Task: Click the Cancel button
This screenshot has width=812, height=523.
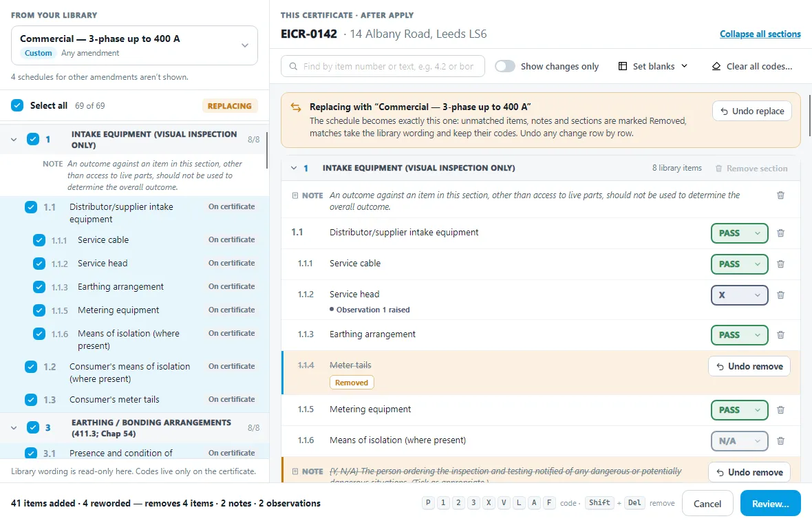Action: pos(707,504)
